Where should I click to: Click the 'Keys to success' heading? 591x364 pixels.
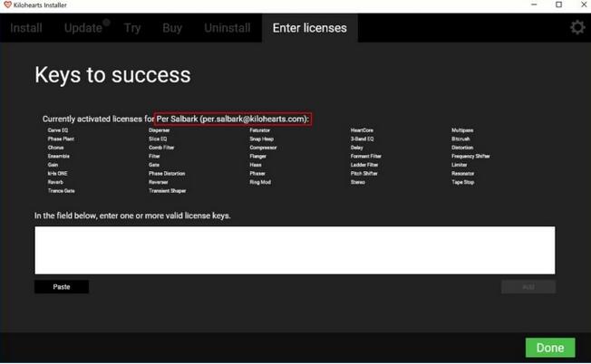(112, 74)
